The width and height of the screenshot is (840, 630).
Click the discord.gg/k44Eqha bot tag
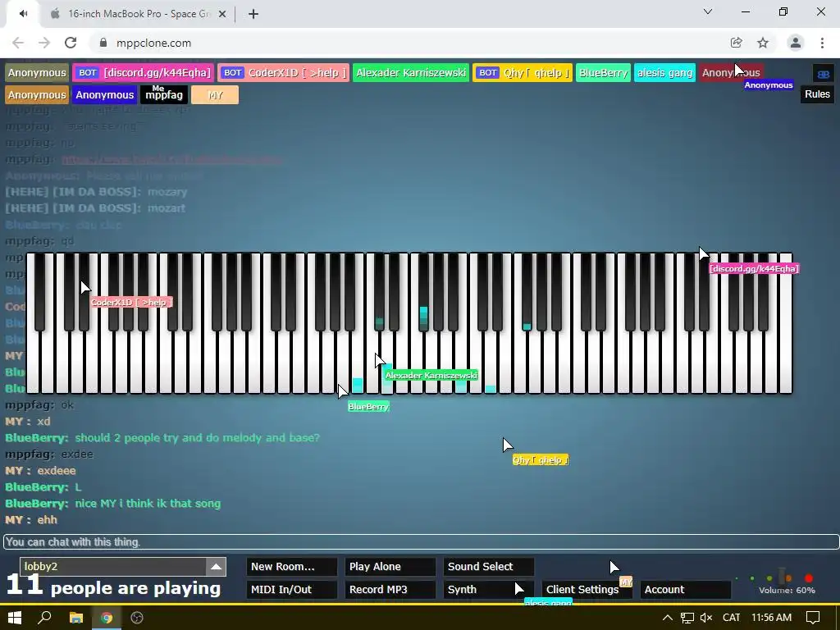[x=143, y=73]
